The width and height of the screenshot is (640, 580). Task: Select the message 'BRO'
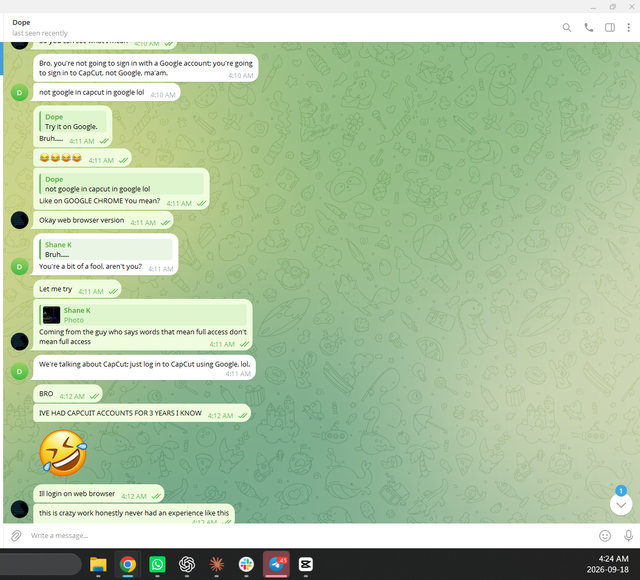(x=68, y=394)
